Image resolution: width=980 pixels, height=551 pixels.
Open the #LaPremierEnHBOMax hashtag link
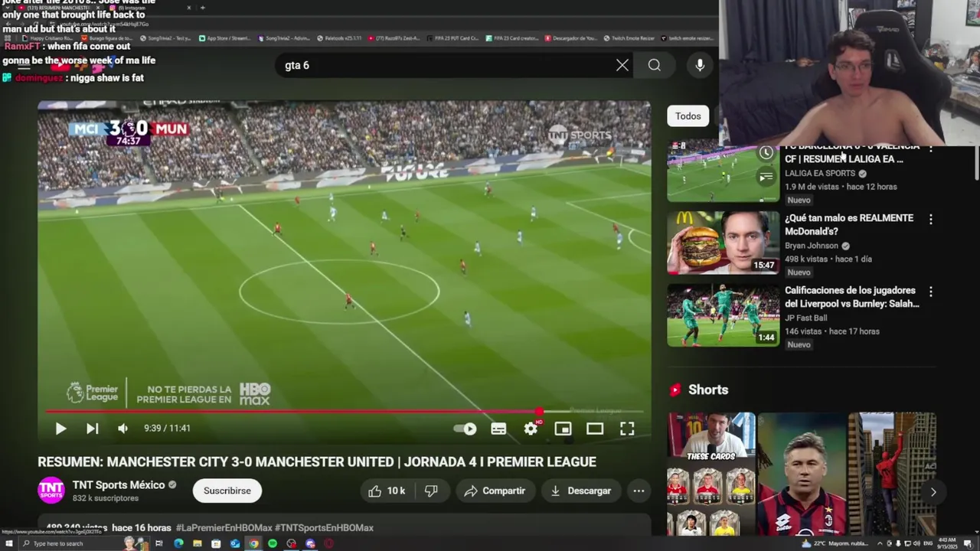[x=224, y=528]
